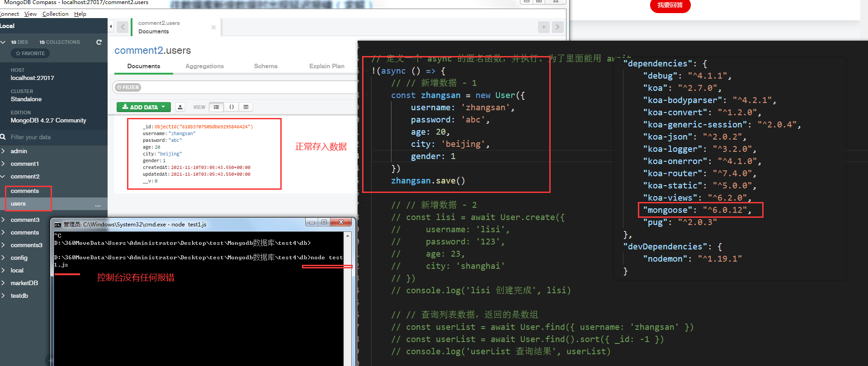Expand the marketDB database
Viewport: 868px width, 366px height.
click(3, 283)
